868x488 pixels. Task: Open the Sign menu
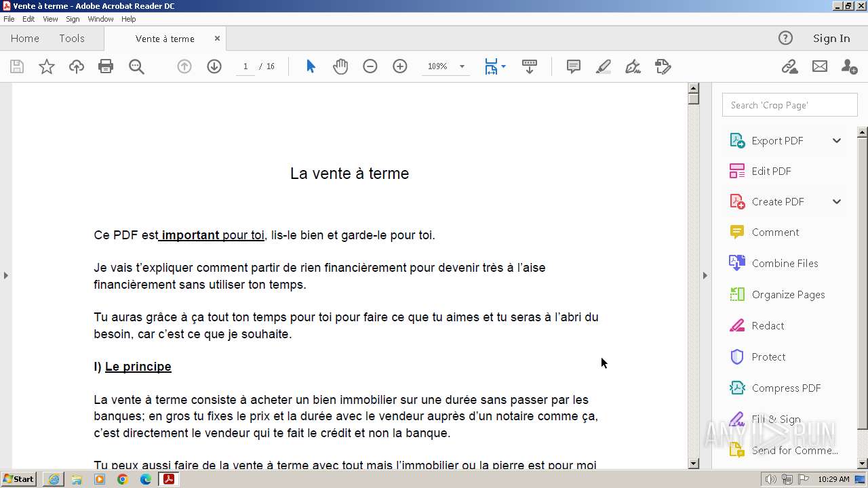[73, 19]
